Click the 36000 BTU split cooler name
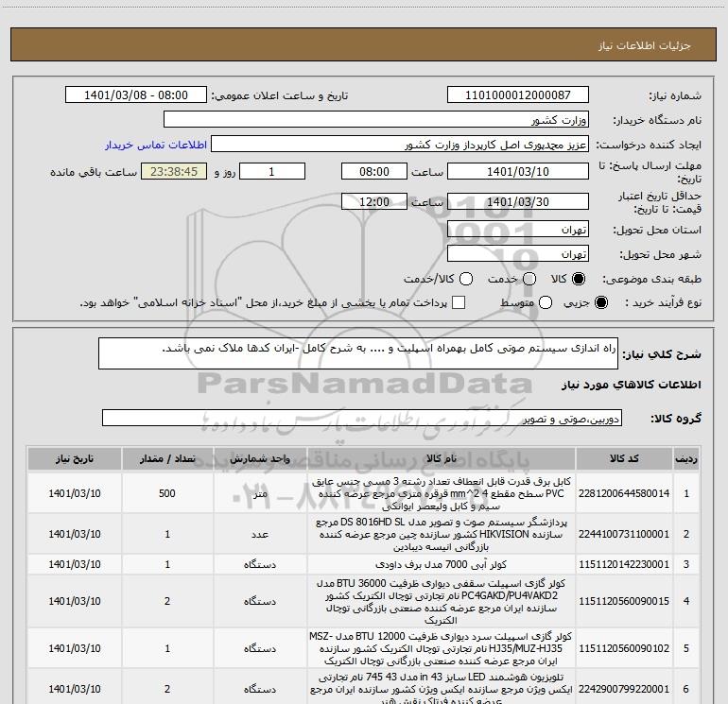The width and height of the screenshot is (728, 704). click(442, 601)
